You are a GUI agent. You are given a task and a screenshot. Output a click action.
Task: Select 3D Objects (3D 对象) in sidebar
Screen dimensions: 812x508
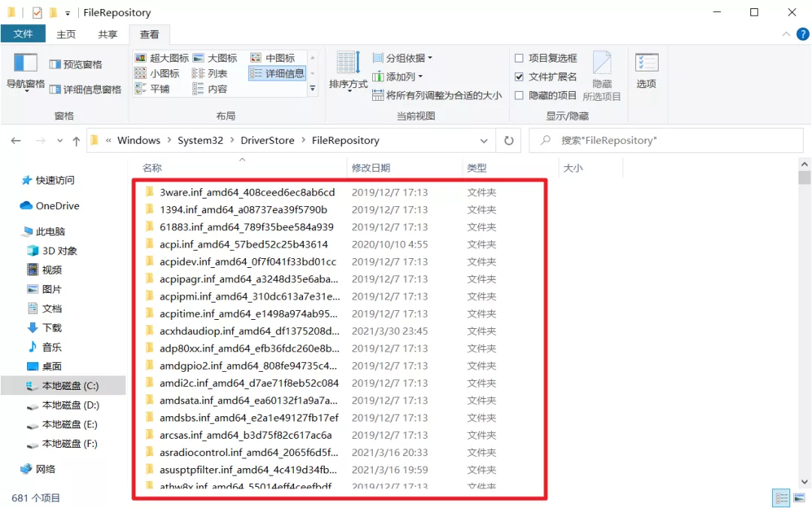[53, 251]
